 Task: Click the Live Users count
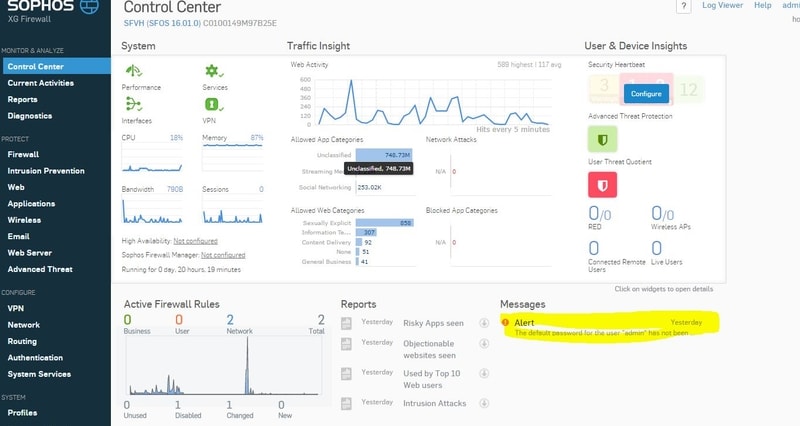coord(657,248)
